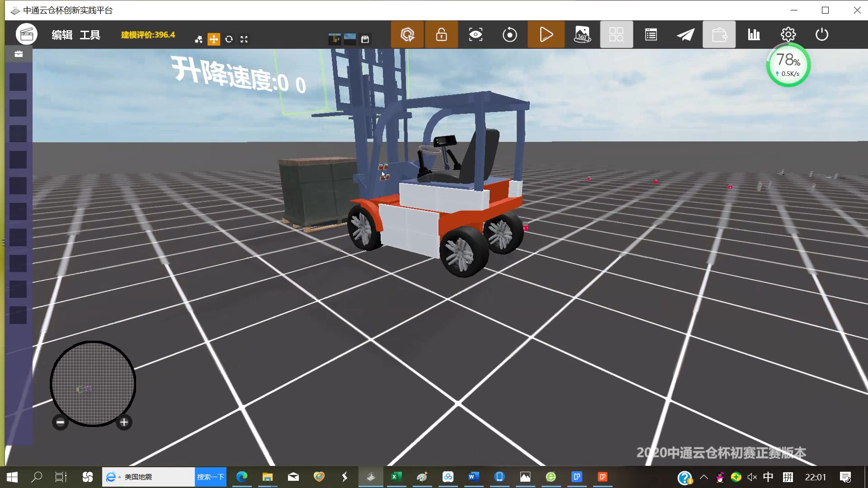This screenshot has width=868, height=488.
Task: Open the settings gear icon
Action: point(788,35)
